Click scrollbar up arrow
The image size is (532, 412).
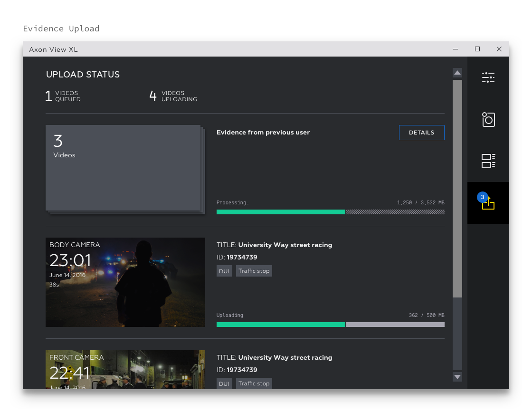(457, 73)
